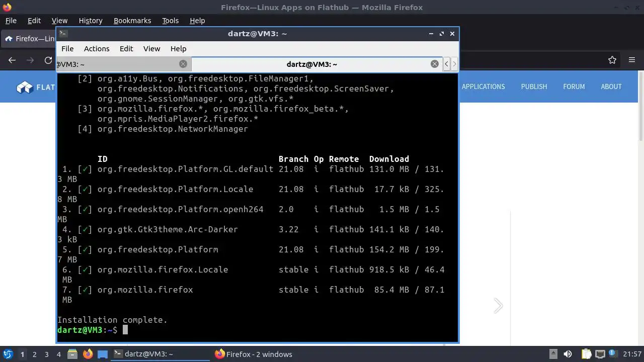Open Firefox Bookmarks menu

coord(132,21)
